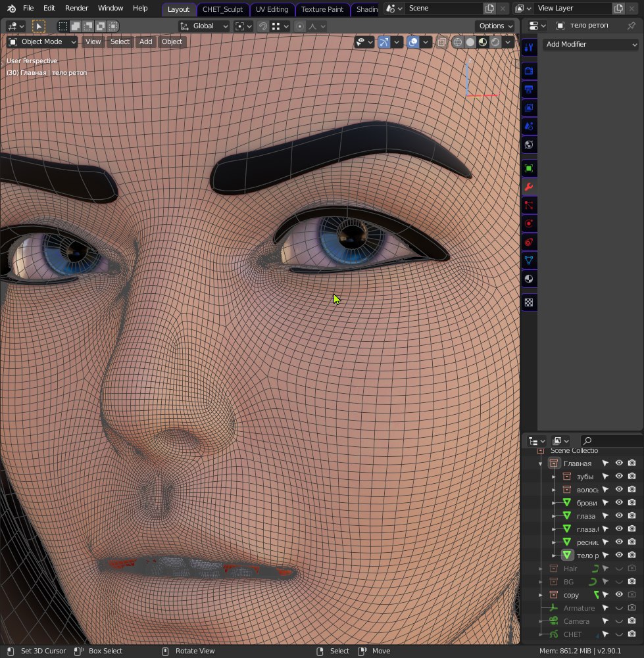Choose the Intersect Selection mode icon
This screenshot has height=658, width=644.
pyautogui.click(x=113, y=26)
